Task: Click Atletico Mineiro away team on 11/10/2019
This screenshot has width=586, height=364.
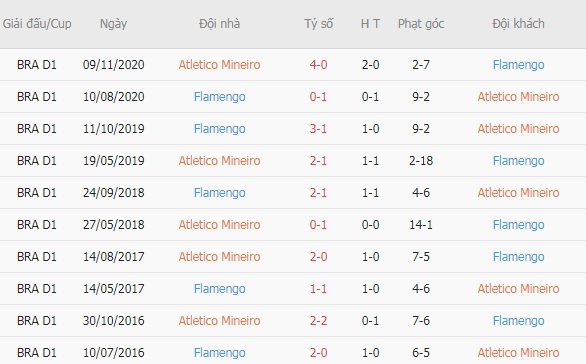Action: pos(518,129)
